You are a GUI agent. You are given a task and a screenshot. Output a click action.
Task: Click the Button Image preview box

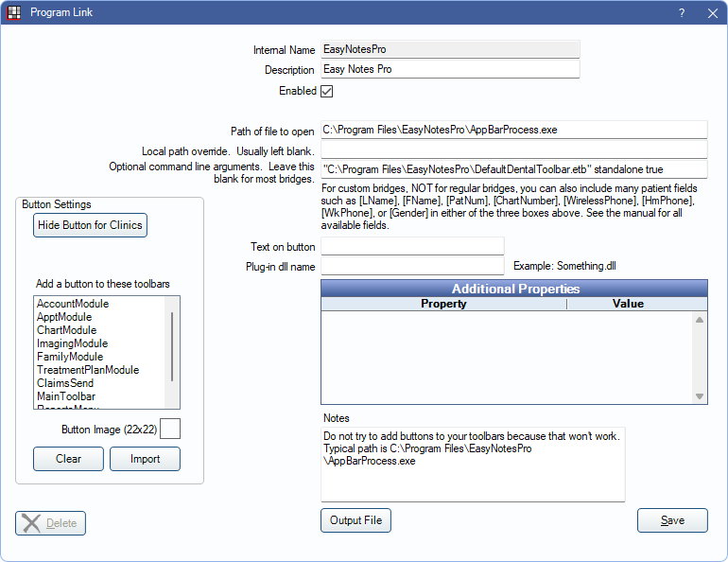(x=170, y=429)
